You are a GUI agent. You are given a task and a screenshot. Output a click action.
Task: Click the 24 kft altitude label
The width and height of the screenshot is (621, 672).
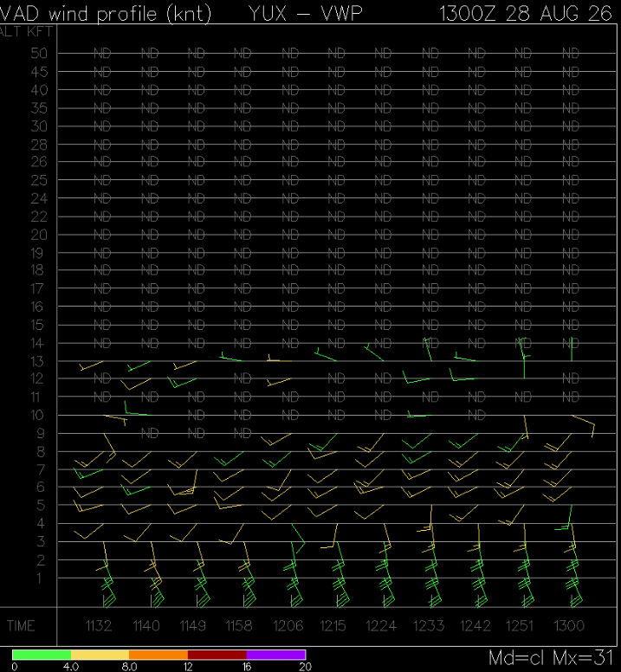coord(39,198)
